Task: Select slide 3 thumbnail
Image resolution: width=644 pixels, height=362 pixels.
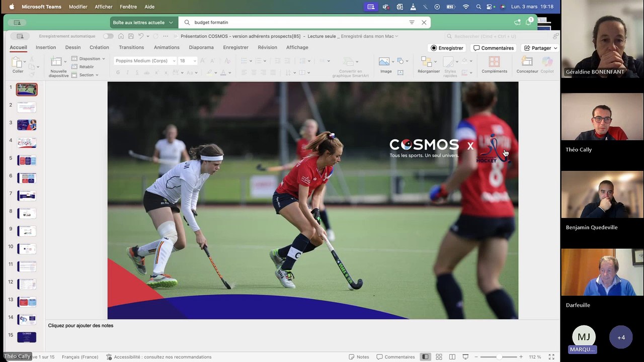Action: pyautogui.click(x=27, y=125)
